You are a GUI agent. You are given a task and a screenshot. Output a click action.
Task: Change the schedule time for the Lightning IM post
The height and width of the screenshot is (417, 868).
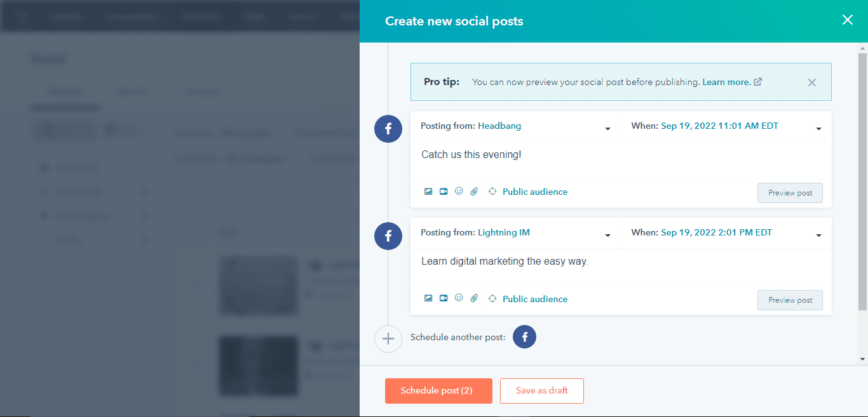pyautogui.click(x=818, y=233)
